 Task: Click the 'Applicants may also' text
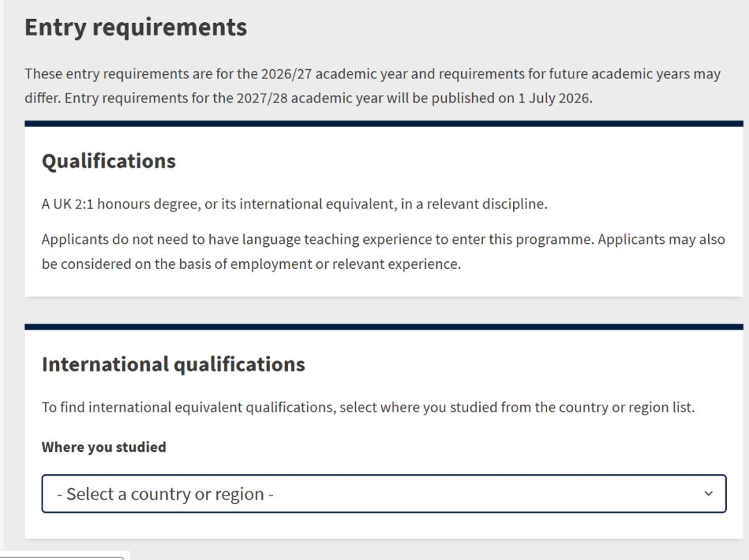click(x=661, y=239)
